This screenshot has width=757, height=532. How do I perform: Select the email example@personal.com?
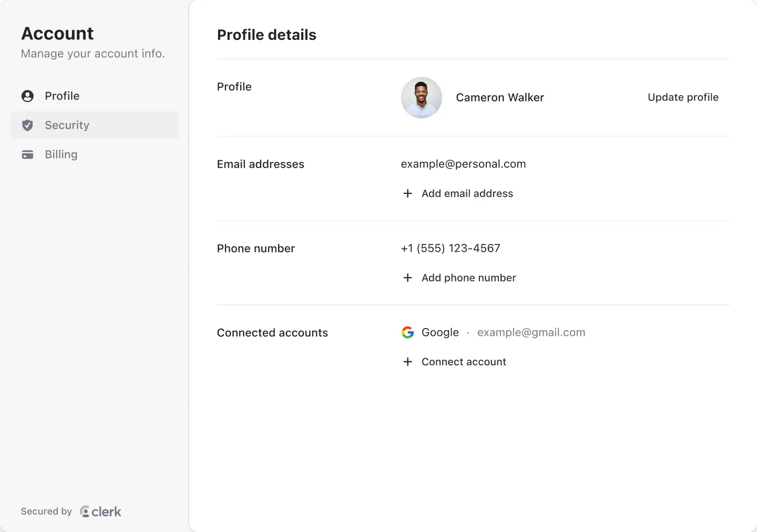[463, 163]
